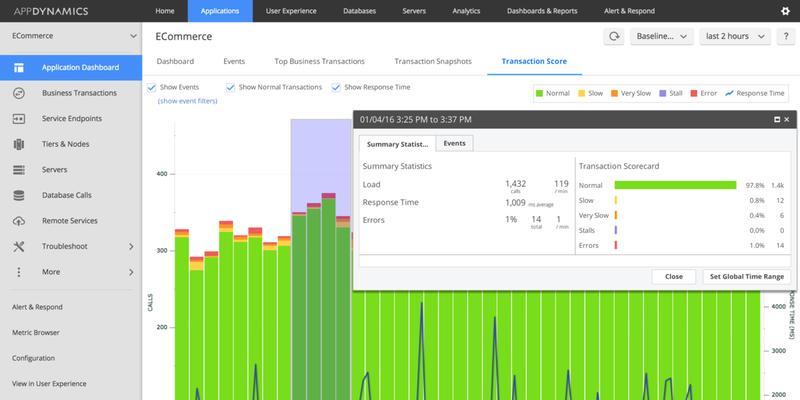
Task: Expand the Troubleshoot submenu arrow
Action: point(131,246)
